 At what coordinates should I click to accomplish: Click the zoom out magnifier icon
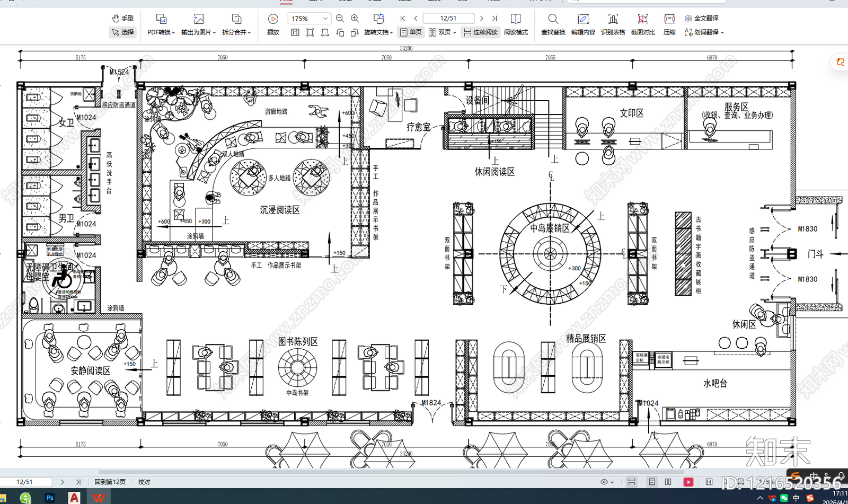point(340,19)
